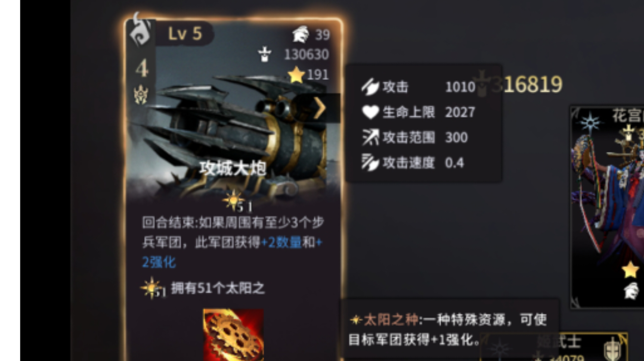The width and height of the screenshot is (644, 361).
Task: Click the 攻击范围 range icon
Action: pyautogui.click(x=370, y=138)
